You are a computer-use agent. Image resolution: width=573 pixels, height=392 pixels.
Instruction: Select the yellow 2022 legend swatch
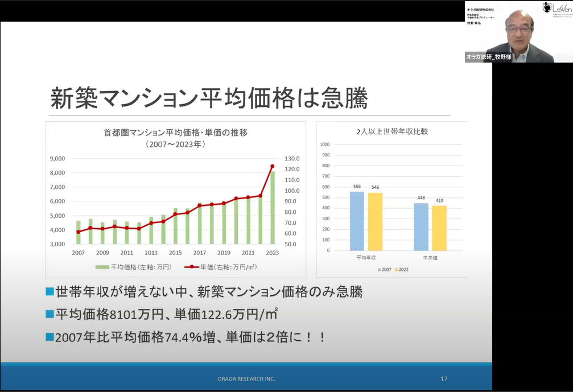click(395, 270)
